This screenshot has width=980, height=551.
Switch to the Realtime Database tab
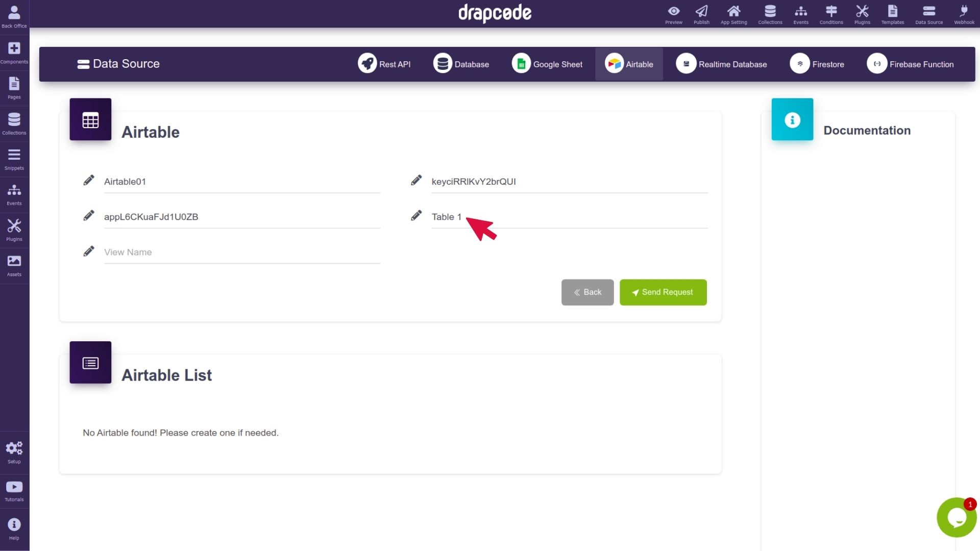[x=722, y=64]
